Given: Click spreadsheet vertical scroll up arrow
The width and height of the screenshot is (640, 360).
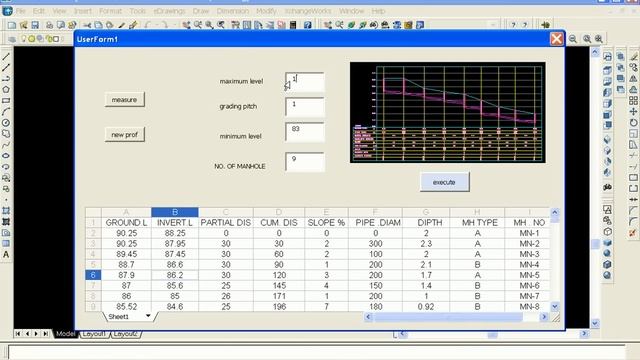Looking at the screenshot, I should coord(555,212).
